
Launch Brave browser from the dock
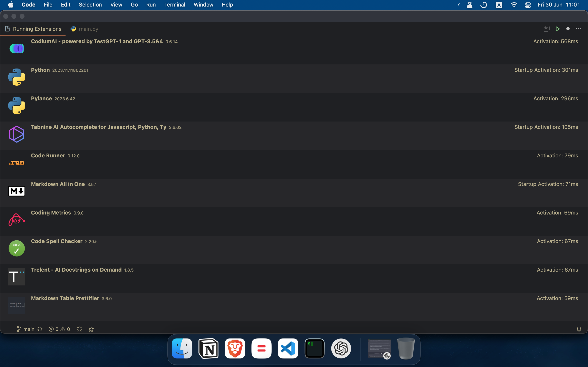click(235, 348)
